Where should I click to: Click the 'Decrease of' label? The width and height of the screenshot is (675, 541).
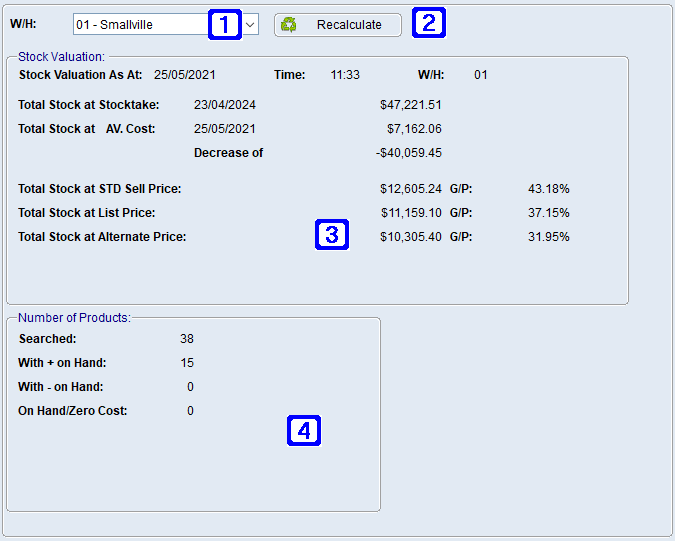(228, 153)
